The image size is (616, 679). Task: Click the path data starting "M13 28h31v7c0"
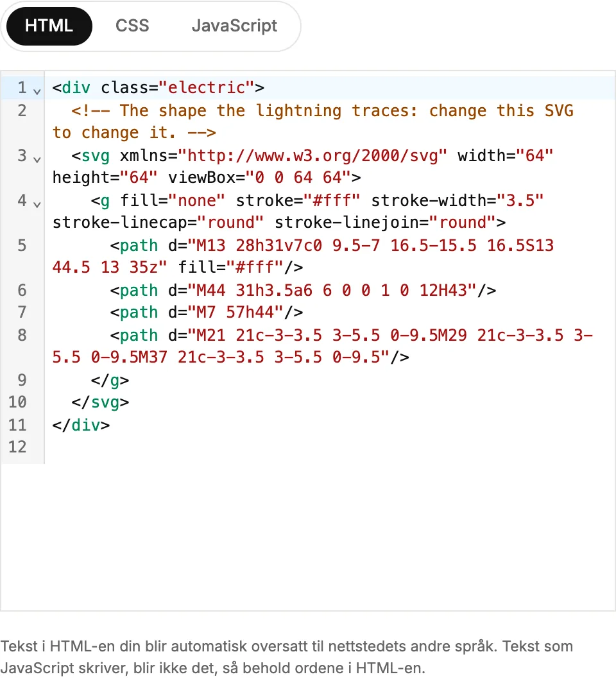(x=303, y=256)
